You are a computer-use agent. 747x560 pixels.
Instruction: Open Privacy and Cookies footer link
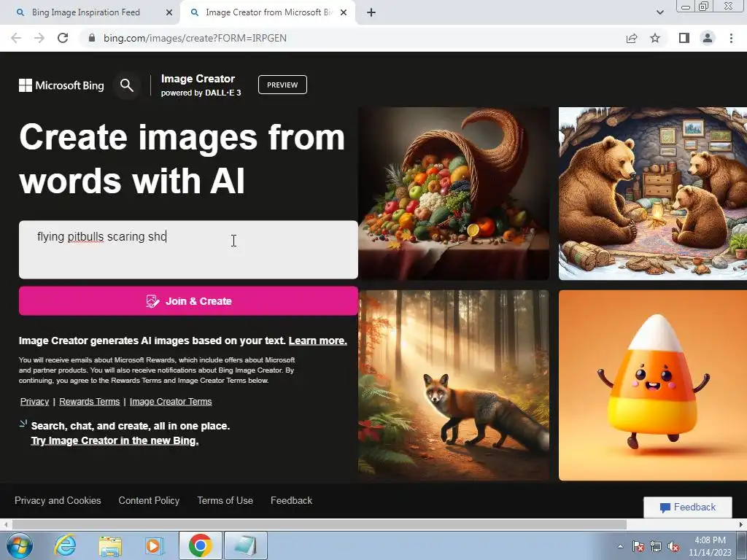point(58,500)
